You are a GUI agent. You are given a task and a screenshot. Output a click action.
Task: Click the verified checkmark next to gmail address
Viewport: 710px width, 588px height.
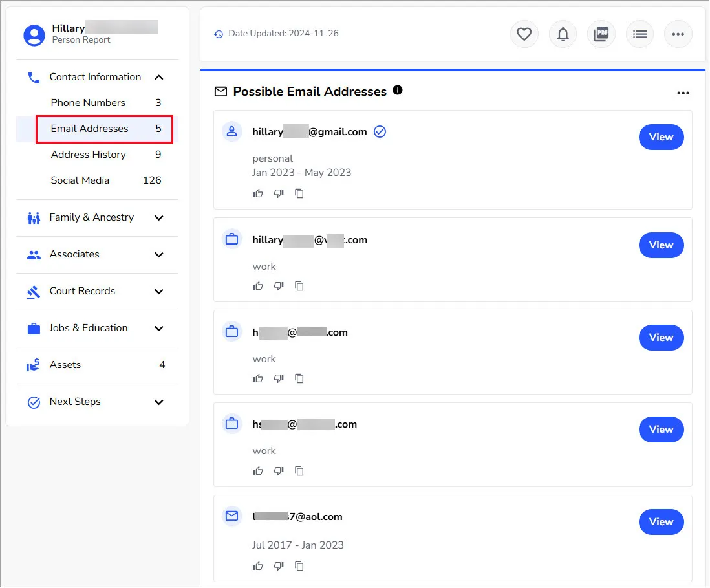click(380, 131)
